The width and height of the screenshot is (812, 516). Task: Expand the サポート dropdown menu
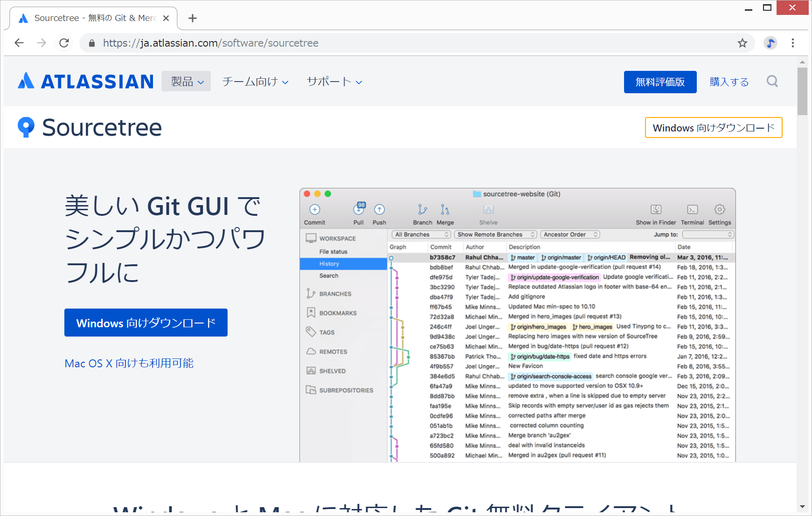tap(334, 82)
